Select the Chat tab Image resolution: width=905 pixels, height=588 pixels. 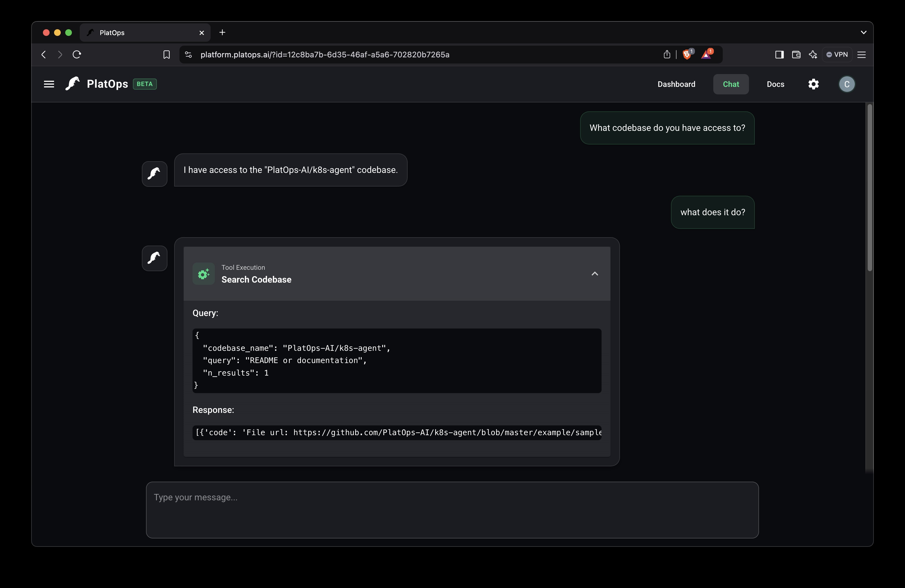click(731, 84)
